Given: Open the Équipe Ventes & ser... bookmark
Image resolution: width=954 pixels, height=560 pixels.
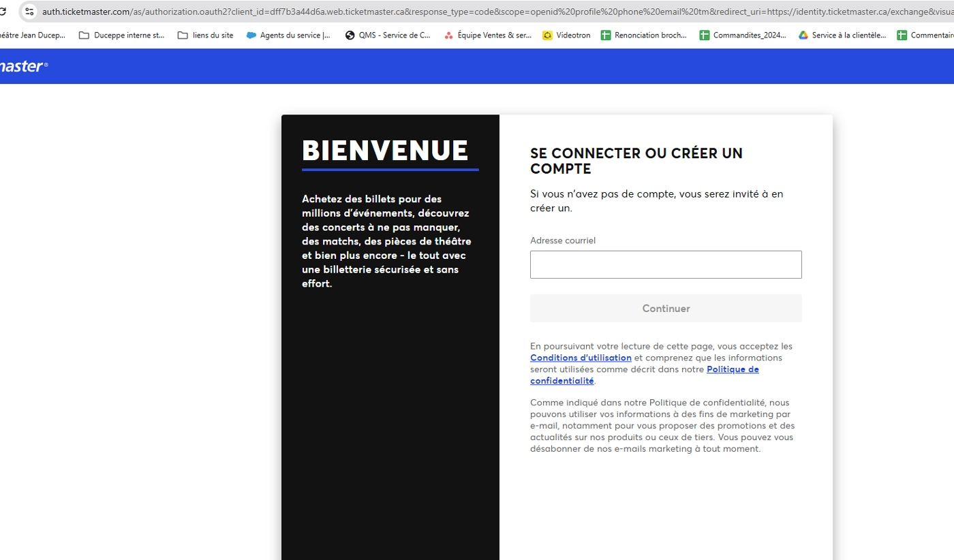Looking at the screenshot, I should 488,35.
